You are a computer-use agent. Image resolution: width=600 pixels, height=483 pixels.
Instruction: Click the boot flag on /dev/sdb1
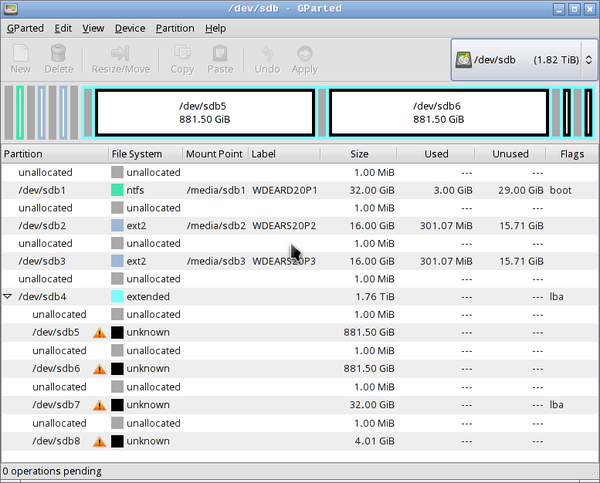(561, 190)
